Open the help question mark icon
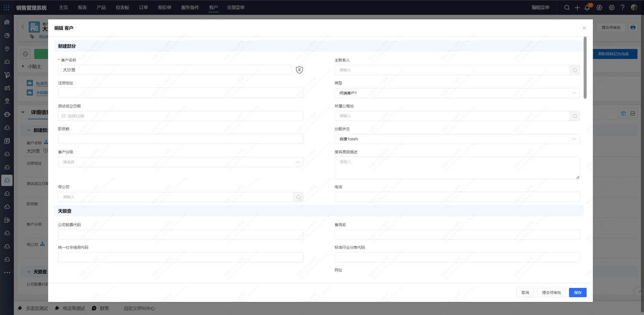Screen dimensions: 644x315 pos(622,8)
